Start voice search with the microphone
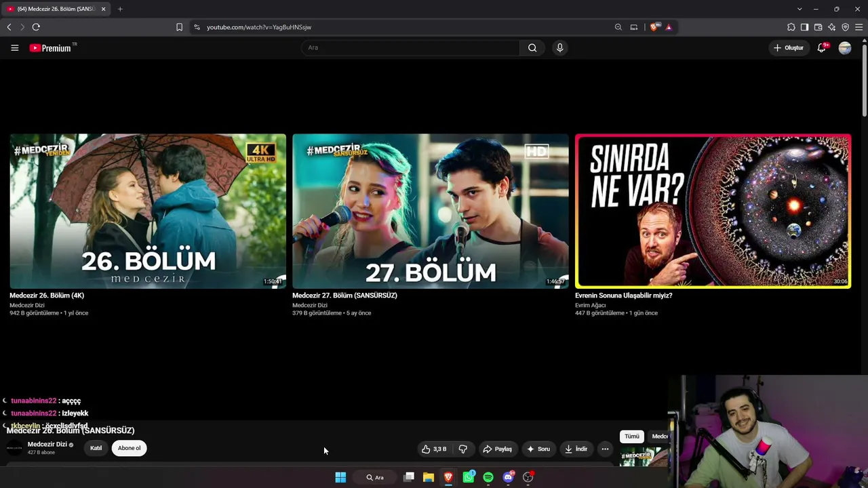The width and height of the screenshot is (868, 488). (559, 47)
